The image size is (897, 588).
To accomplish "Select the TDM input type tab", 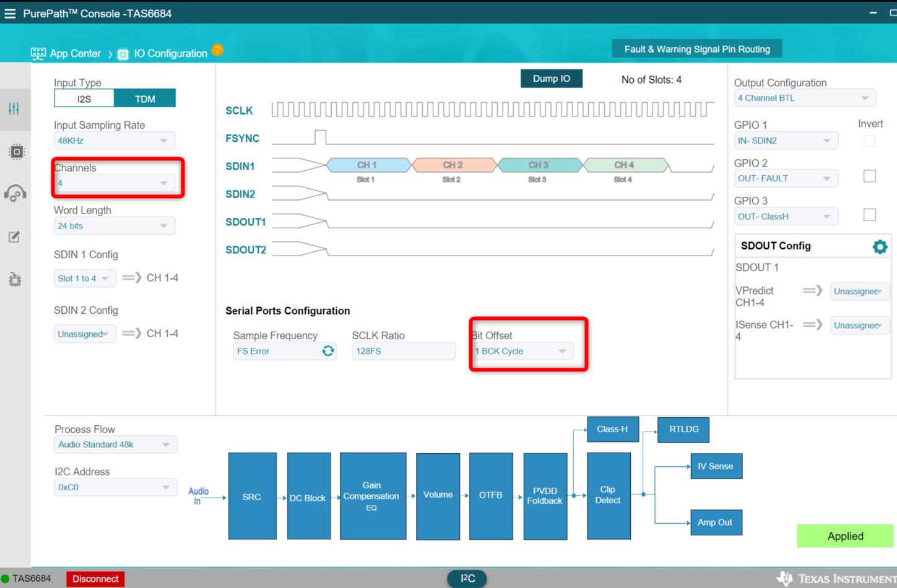I will pos(145,98).
